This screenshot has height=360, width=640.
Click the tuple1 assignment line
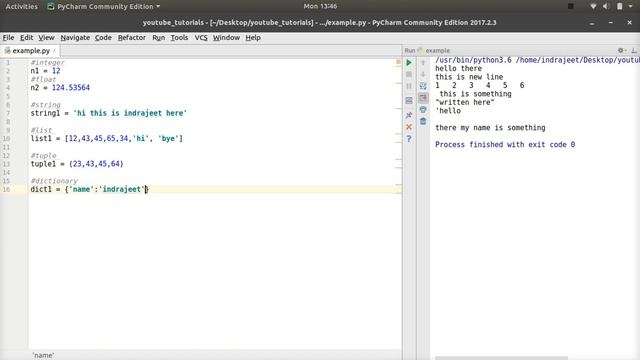[x=77, y=164]
